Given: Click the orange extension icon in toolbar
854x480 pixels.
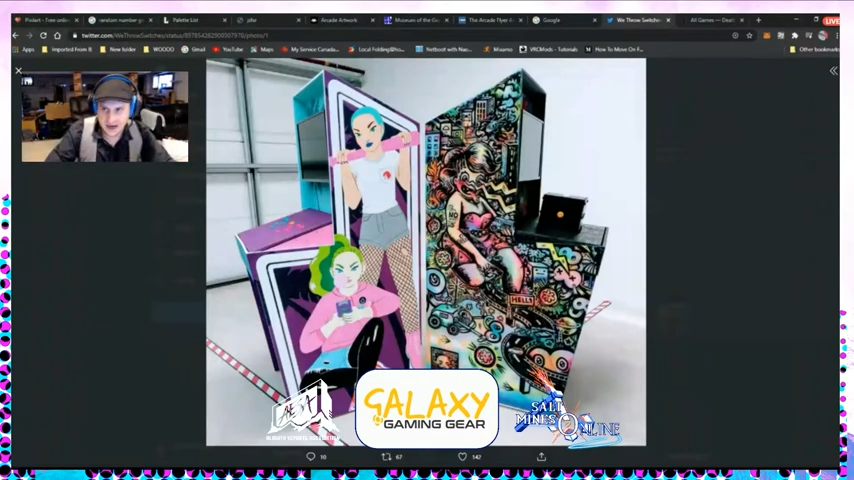Looking at the screenshot, I should 766,35.
